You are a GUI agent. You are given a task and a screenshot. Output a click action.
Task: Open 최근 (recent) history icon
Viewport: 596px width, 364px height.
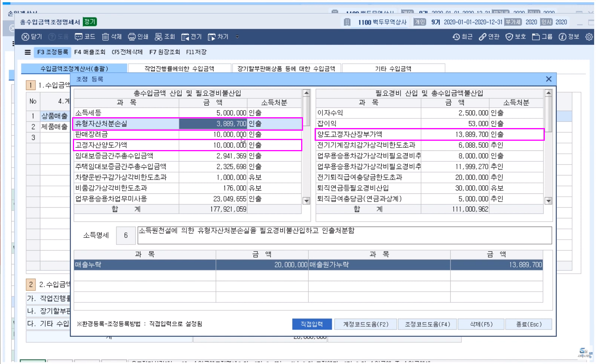pyautogui.click(x=456, y=37)
